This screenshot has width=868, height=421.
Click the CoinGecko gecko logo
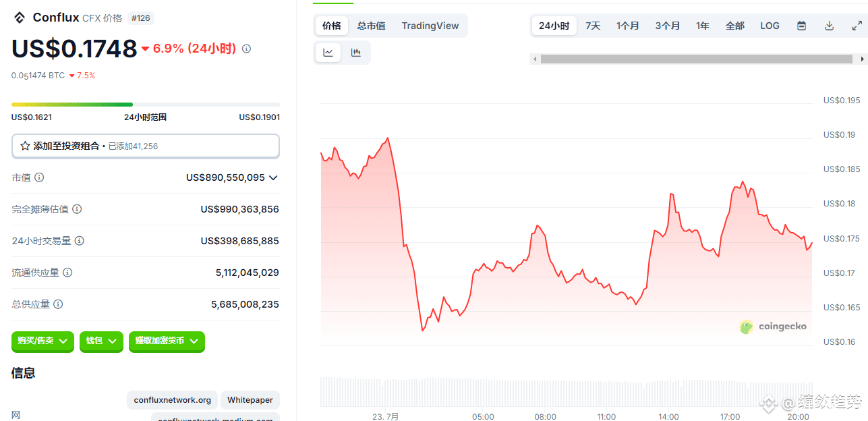[746, 327]
